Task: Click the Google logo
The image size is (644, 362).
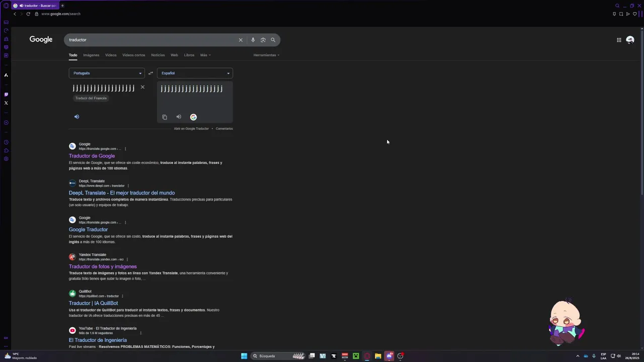Action: click(41, 40)
